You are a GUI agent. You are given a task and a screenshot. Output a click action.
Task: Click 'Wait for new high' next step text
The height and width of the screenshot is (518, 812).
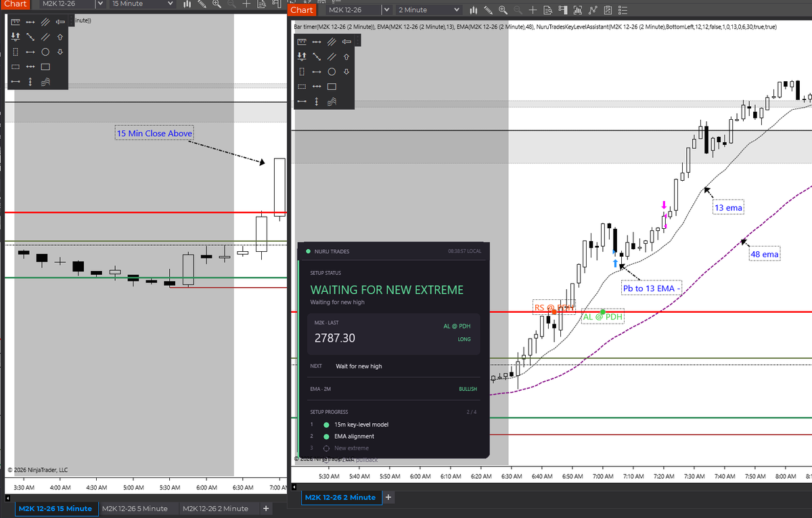(x=359, y=366)
